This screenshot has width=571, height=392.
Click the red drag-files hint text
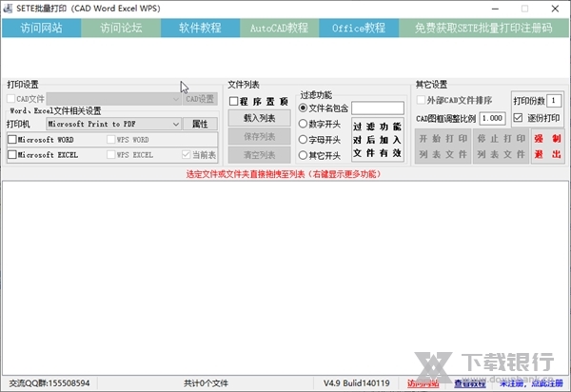(284, 174)
